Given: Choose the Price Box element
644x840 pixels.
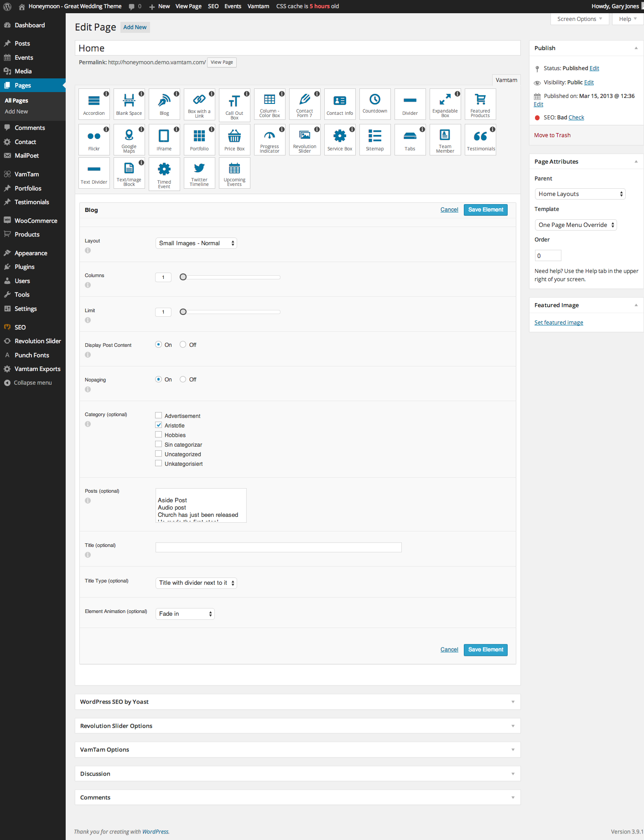Looking at the screenshot, I should coord(234,139).
